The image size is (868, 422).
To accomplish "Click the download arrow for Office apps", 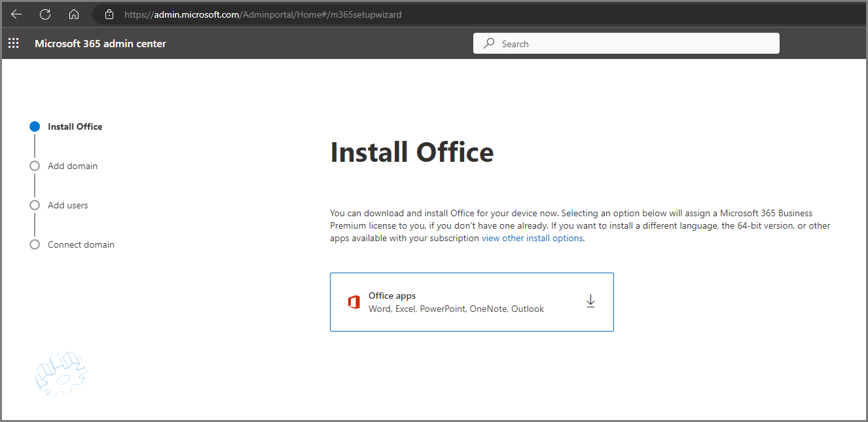I will click(x=590, y=301).
